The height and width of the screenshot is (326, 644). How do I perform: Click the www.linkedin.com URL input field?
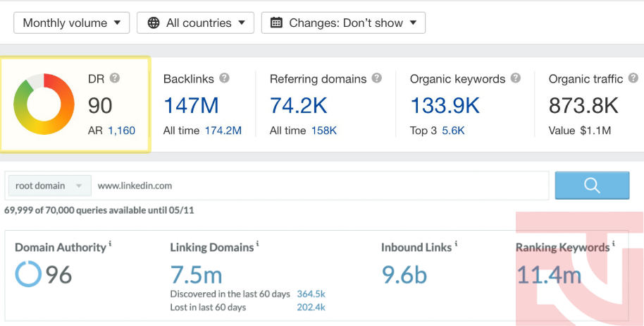[321, 186]
